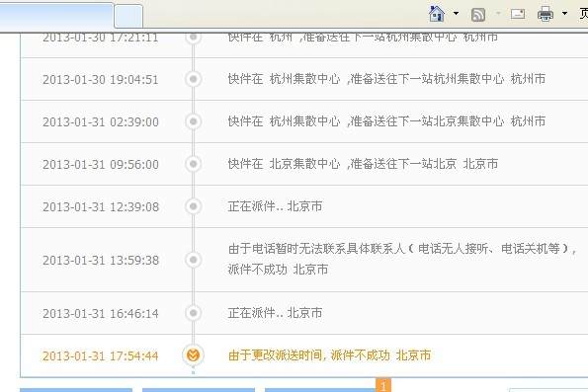Click the status text sending to 北京集散中心 杭州市

point(386,121)
